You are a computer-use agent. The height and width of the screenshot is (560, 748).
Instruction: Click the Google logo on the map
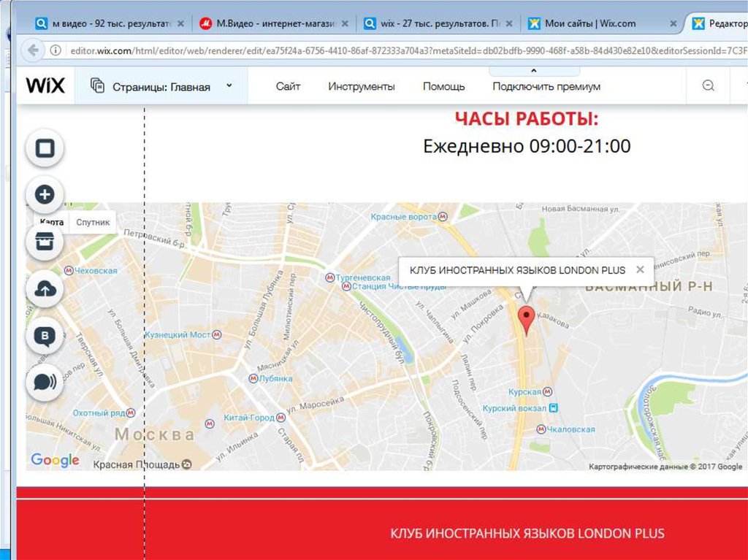[55, 460]
